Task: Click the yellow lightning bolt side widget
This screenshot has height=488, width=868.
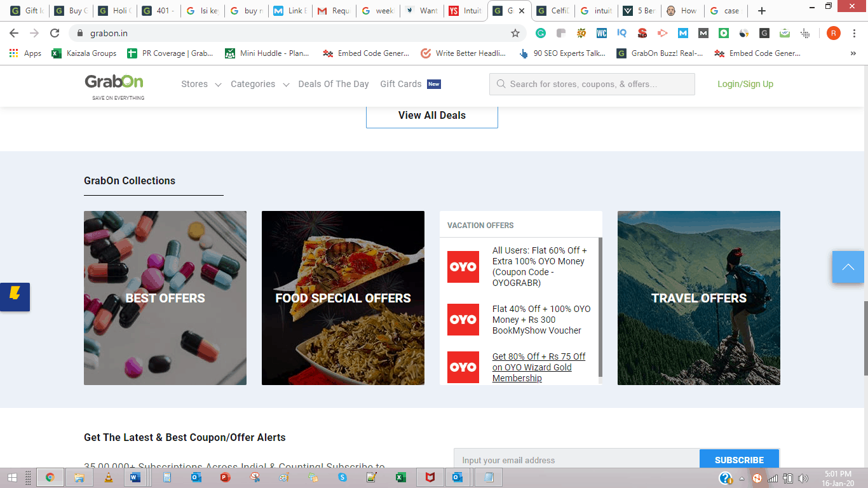Action: tap(15, 296)
